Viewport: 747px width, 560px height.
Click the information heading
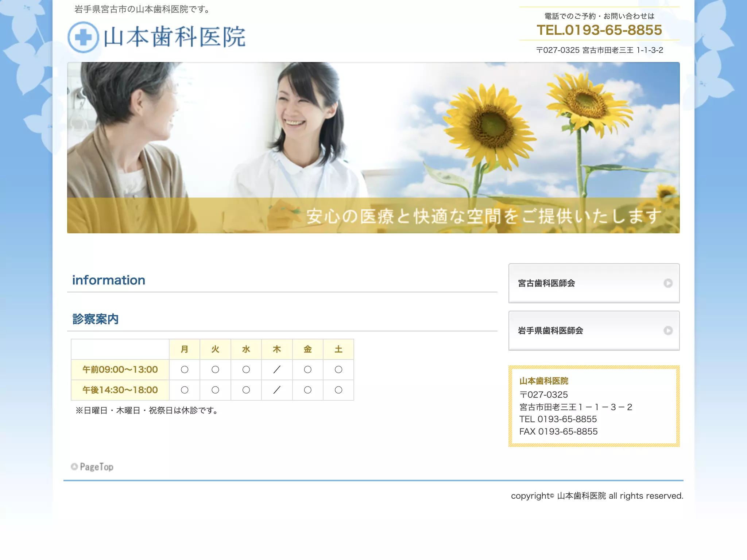tap(109, 280)
